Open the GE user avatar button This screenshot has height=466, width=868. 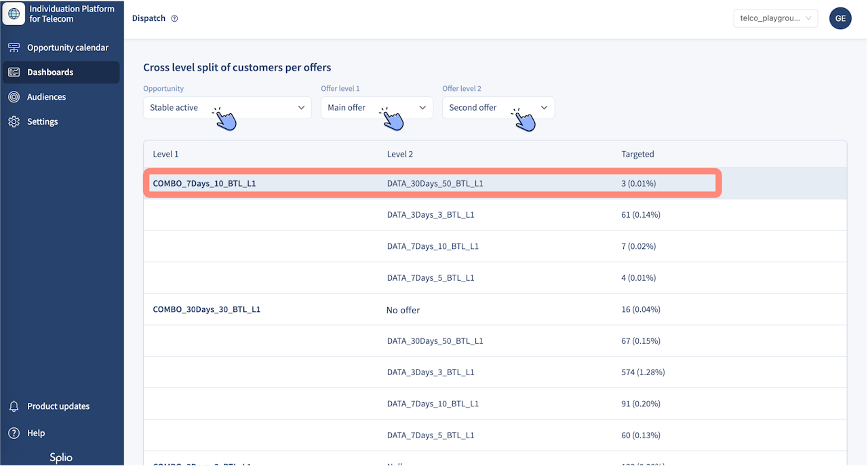(x=840, y=18)
